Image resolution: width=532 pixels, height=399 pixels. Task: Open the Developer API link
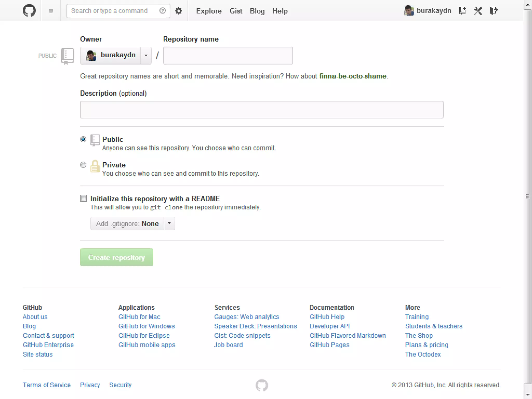(329, 326)
